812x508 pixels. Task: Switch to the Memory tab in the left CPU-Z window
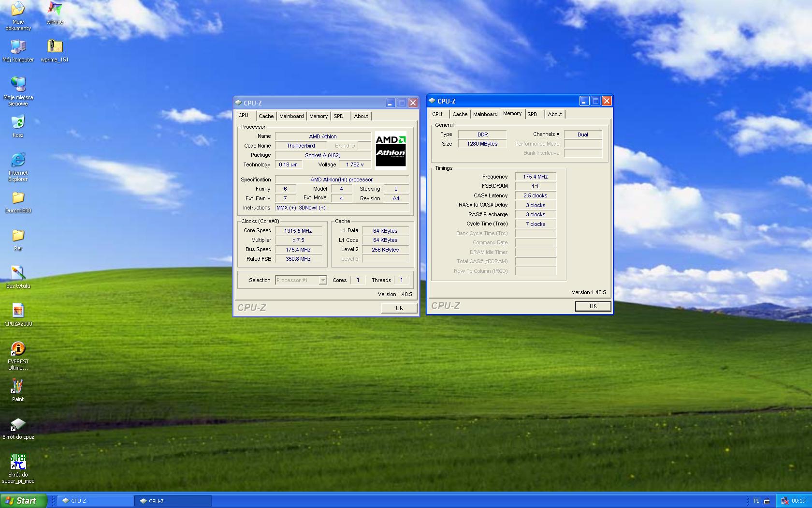(x=319, y=116)
